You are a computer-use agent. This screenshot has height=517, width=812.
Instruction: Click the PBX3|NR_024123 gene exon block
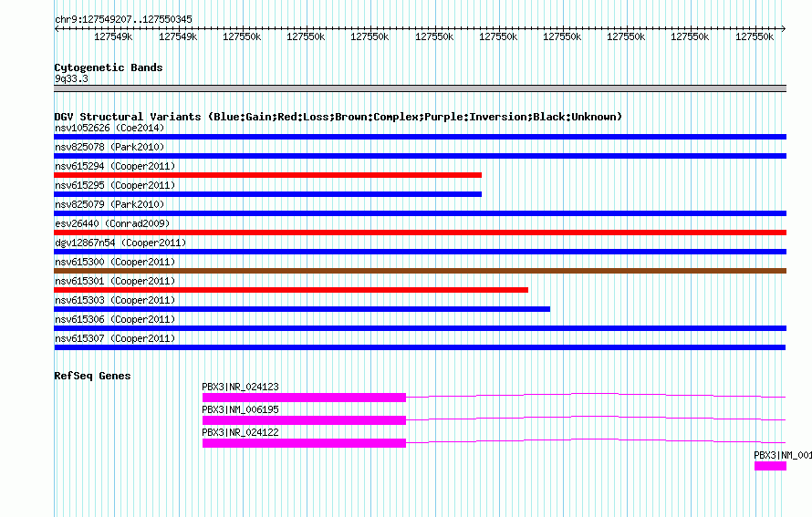tap(304, 398)
